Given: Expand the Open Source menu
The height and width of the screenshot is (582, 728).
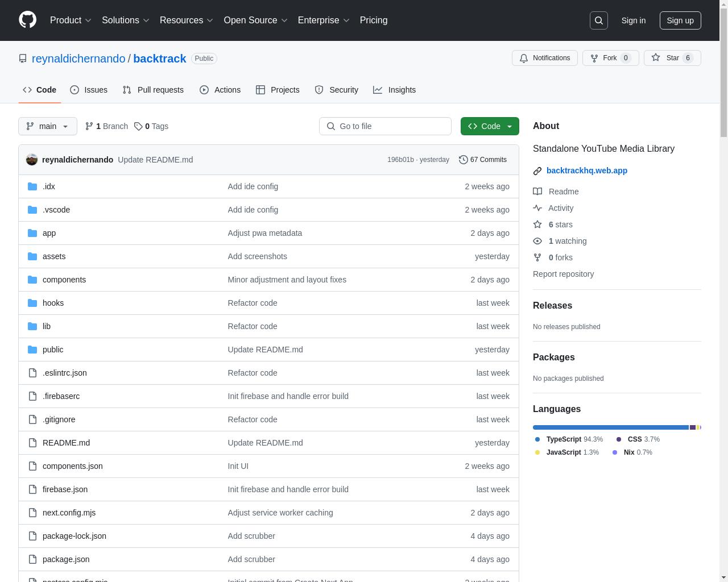Looking at the screenshot, I should tap(256, 20).
